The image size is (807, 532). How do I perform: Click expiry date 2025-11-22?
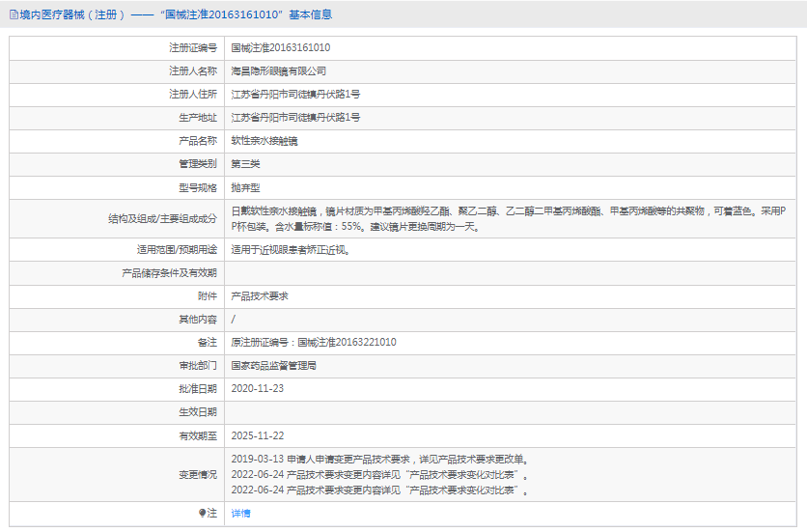click(x=257, y=435)
